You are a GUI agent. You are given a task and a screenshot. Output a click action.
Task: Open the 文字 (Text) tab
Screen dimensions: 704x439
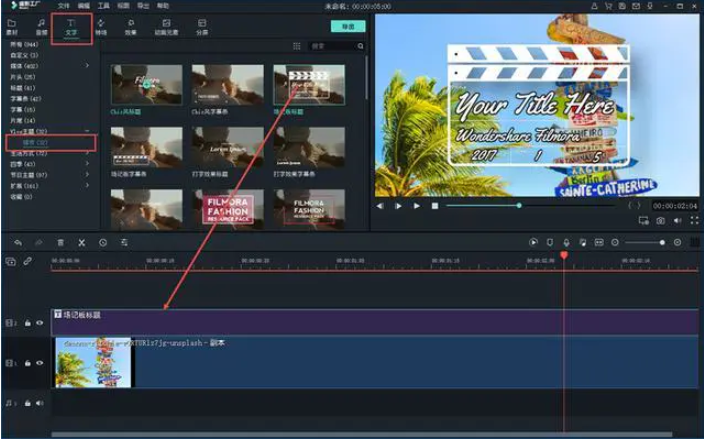point(71,25)
